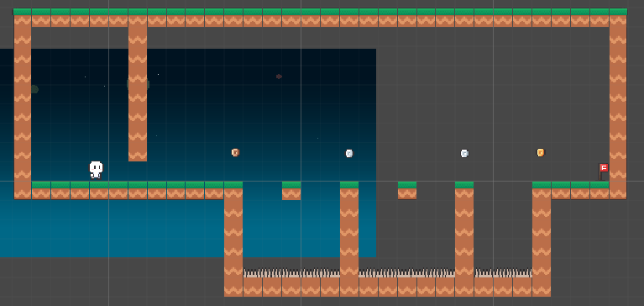Screen dimensions: 644x306
Task: Select the faint green circle near the left wall
Action: (x=34, y=89)
